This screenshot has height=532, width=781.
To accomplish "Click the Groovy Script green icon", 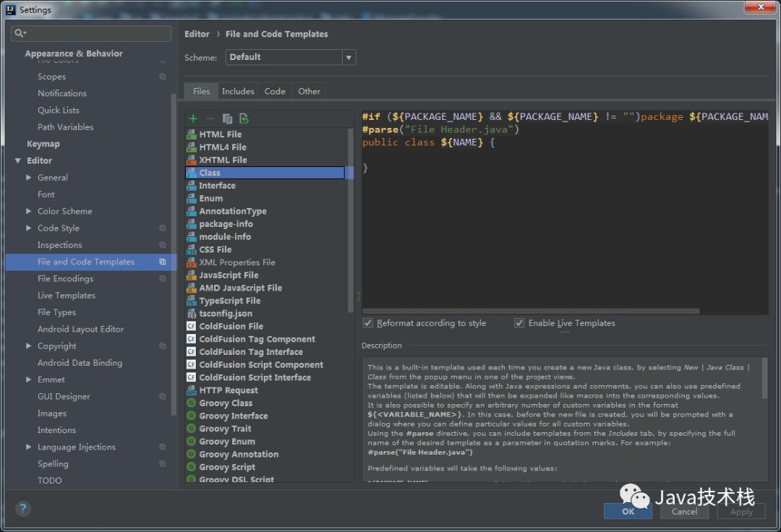I will click(191, 467).
